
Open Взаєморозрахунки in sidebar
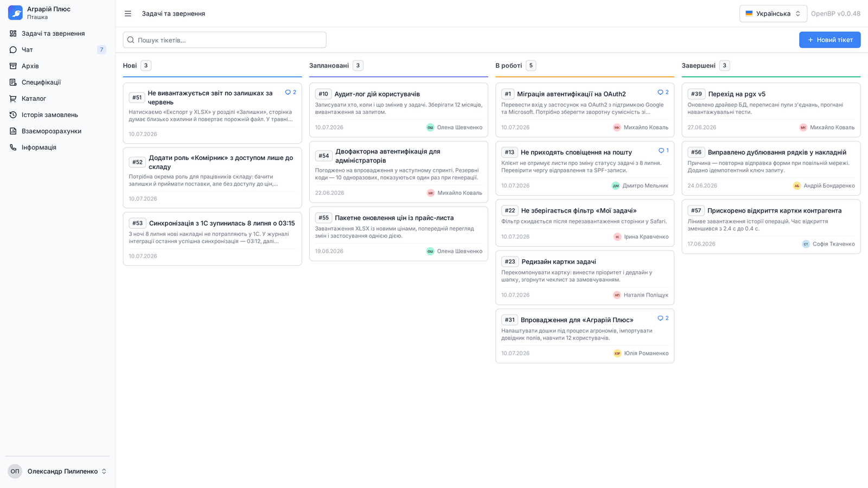[x=58, y=131]
